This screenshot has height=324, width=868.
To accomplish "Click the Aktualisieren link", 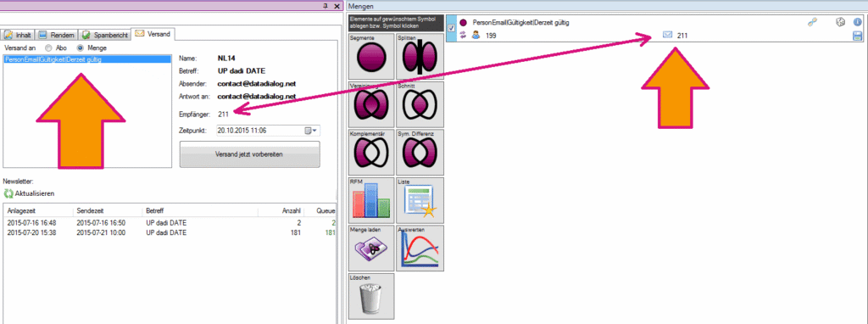I will pos(35,194).
